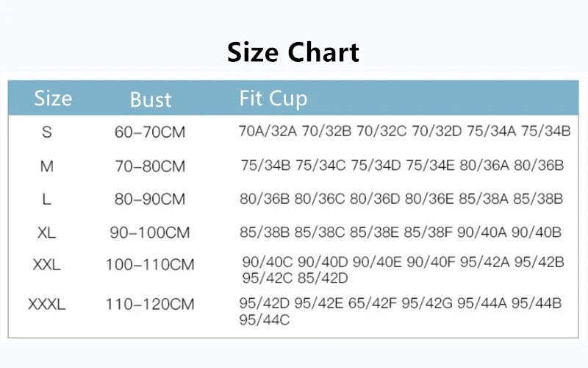Viewport: 588px width, 368px height.
Task: Click the Fit Cup column header
Action: point(273,98)
